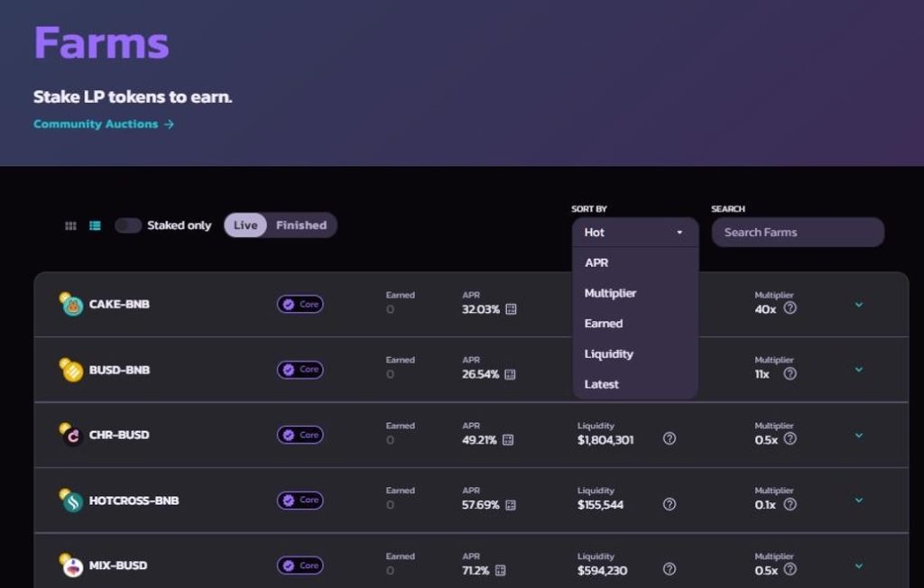The height and width of the screenshot is (588, 924).
Task: Expand the MIX-BUSD farm details
Action: 858,565
